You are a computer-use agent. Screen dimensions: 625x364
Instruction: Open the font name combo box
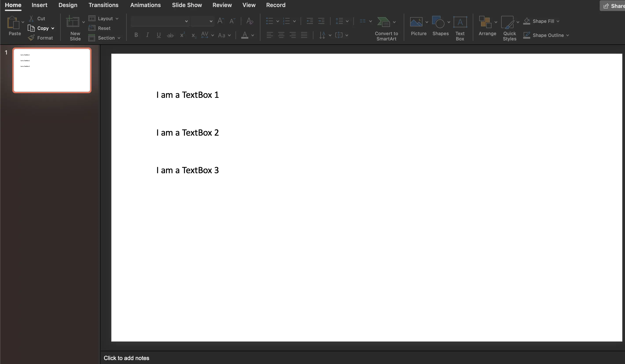click(x=160, y=21)
